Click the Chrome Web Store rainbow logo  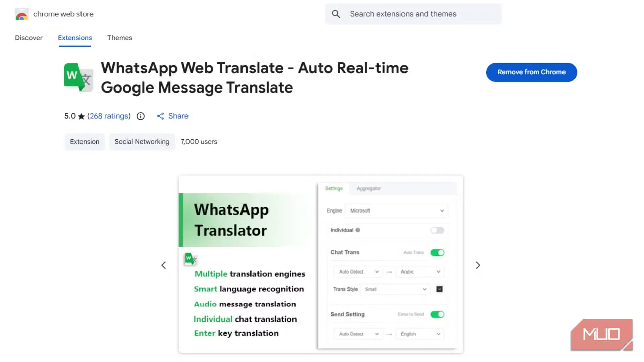[x=22, y=14]
